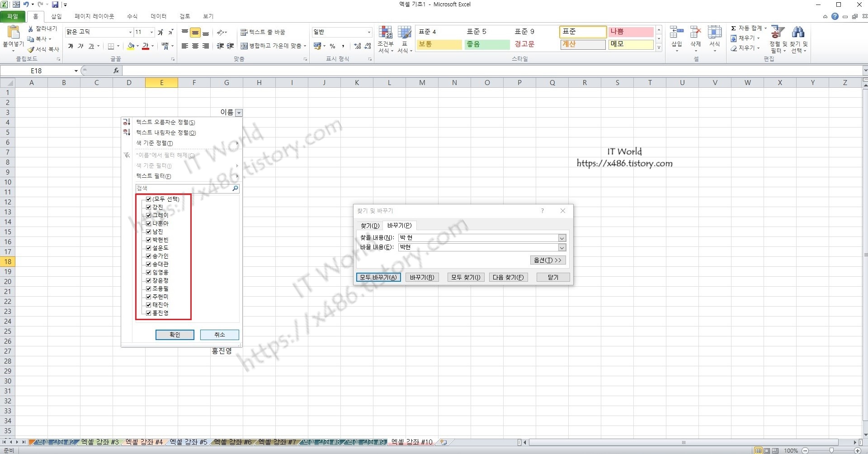Click the Cut scissors icon
Screen dimensions: 868x454
click(x=31, y=28)
